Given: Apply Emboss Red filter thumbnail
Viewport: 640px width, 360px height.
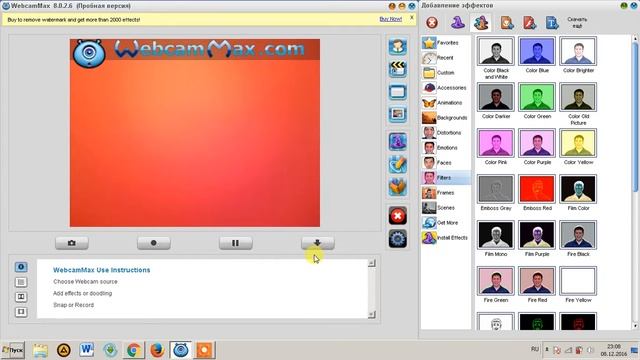Looking at the screenshot, I should (537, 189).
